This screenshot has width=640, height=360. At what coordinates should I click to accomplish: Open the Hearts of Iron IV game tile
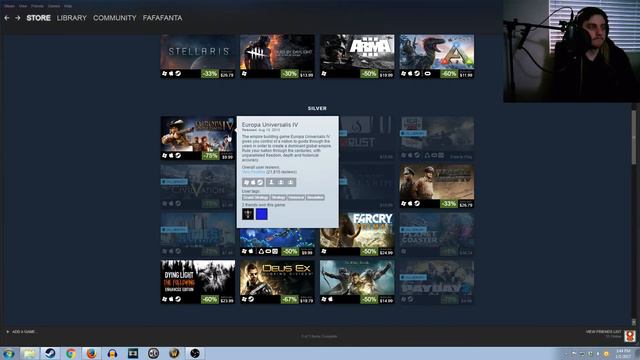(x=437, y=186)
